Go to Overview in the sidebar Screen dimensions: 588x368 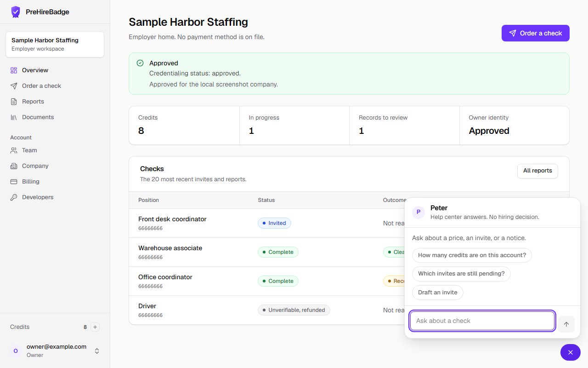[x=55, y=70]
